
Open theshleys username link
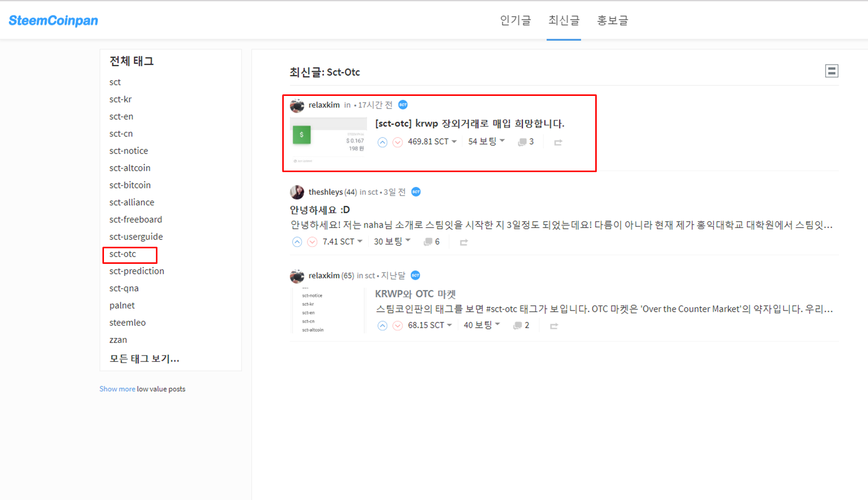[325, 192]
